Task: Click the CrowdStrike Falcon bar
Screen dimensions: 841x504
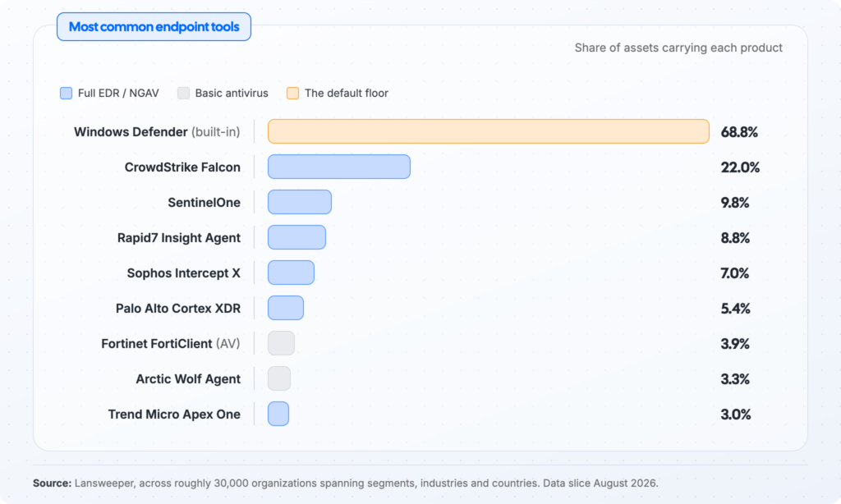Action: [339, 167]
